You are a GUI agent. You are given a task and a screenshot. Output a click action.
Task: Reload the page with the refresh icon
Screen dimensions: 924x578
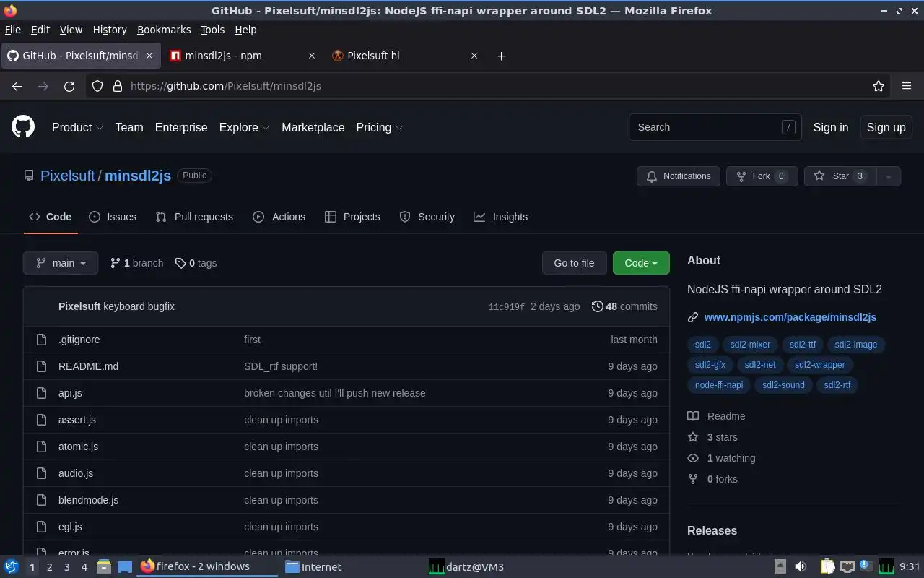click(69, 86)
